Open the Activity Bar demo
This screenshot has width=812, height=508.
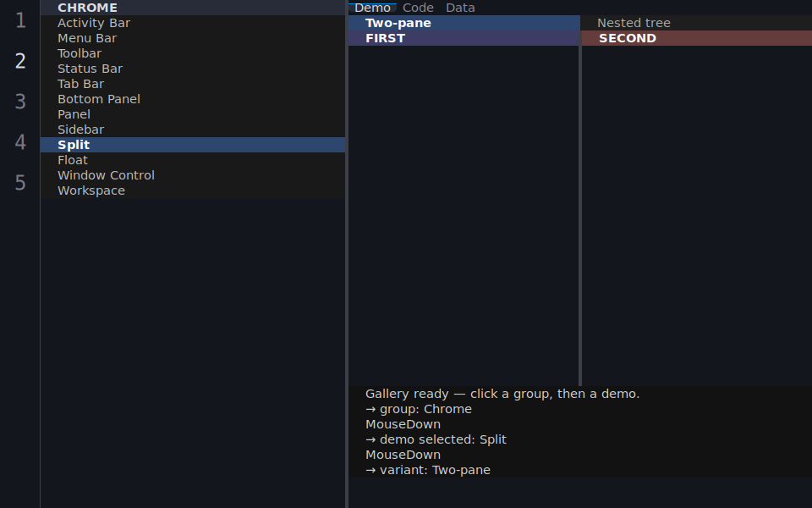[193, 23]
